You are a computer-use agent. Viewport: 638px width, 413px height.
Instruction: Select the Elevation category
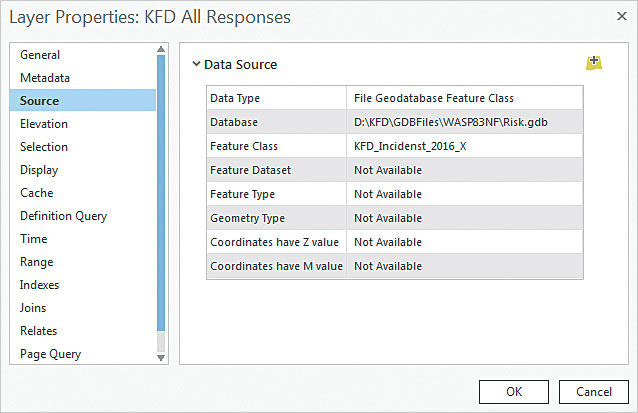44,124
